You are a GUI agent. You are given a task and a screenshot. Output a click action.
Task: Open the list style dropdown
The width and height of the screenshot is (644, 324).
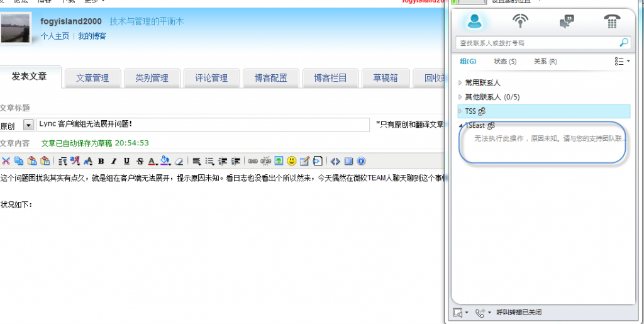209,161
